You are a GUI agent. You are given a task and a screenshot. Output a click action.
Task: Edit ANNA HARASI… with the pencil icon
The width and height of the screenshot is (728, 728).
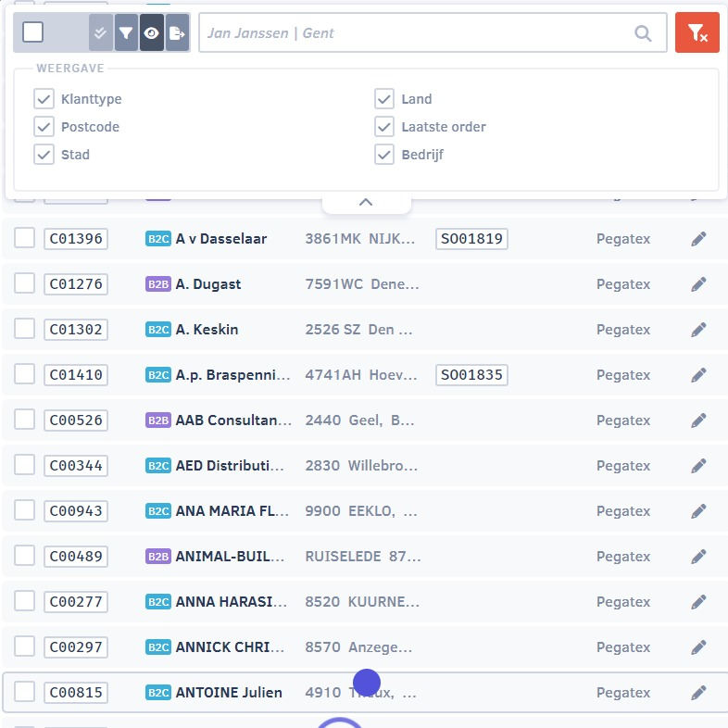[698, 602]
